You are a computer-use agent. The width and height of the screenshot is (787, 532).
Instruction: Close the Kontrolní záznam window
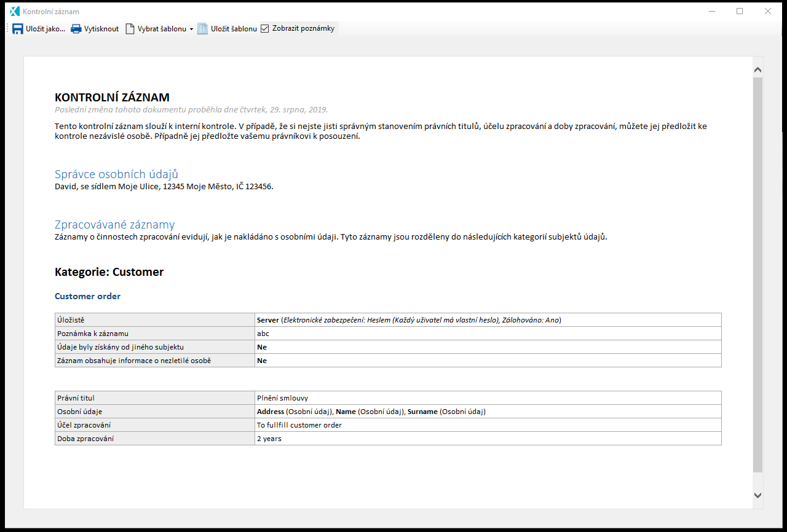(x=768, y=11)
